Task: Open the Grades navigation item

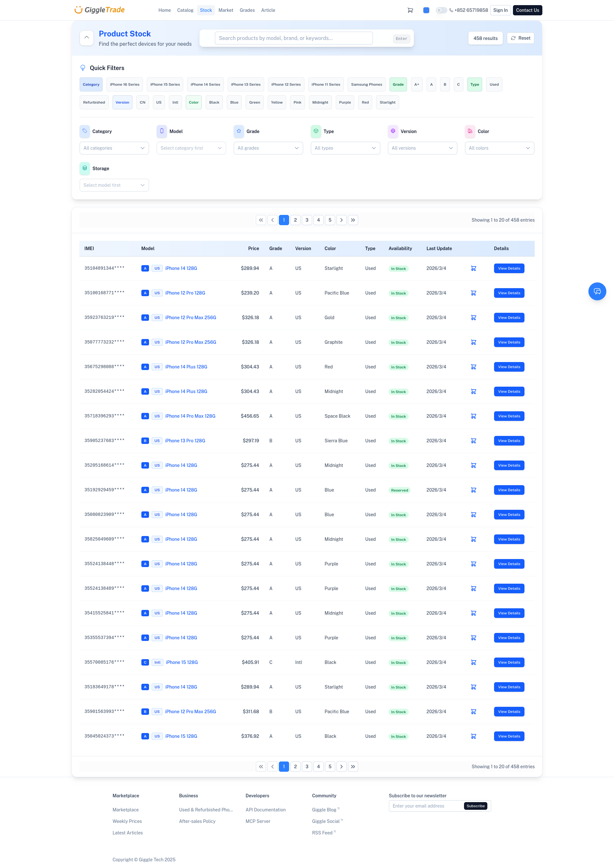Action: [247, 10]
